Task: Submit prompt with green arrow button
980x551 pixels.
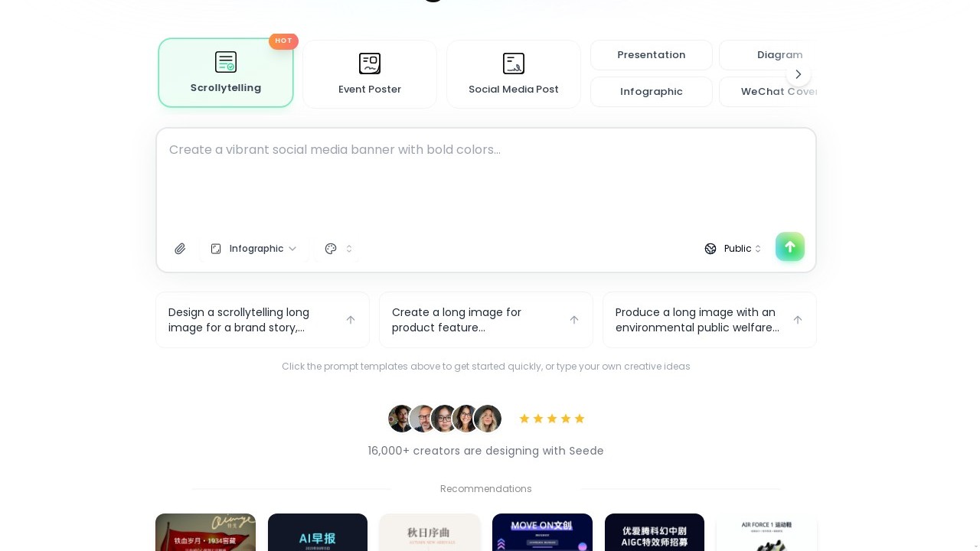Action: tap(789, 247)
